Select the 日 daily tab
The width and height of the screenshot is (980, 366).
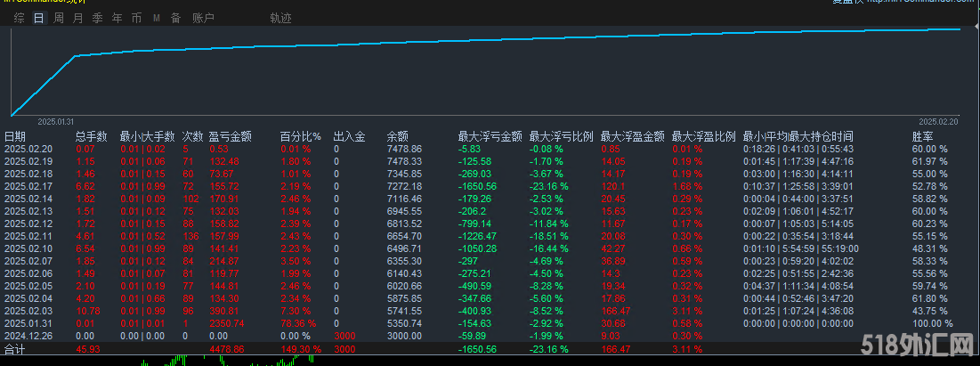pos(39,19)
